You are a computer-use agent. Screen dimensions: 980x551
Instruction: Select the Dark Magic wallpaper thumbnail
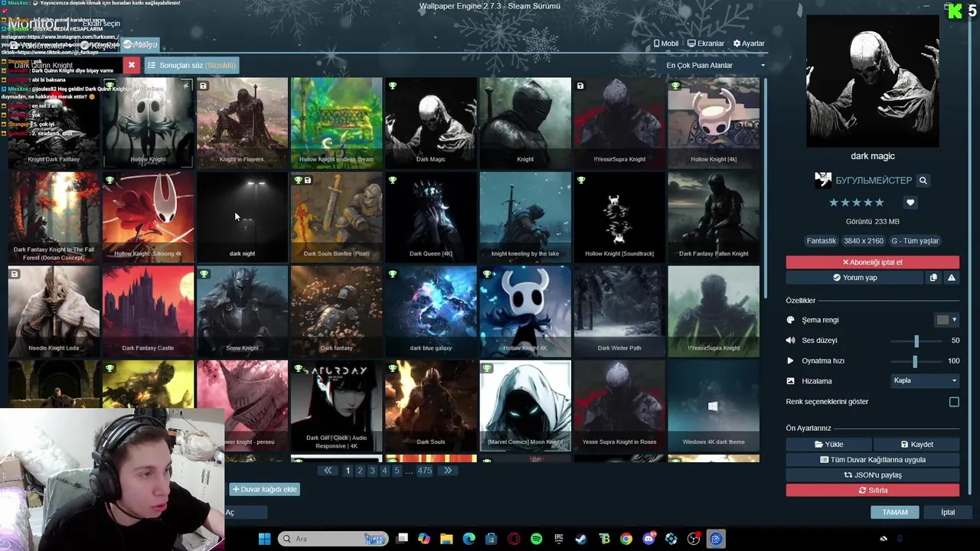pyautogui.click(x=431, y=122)
